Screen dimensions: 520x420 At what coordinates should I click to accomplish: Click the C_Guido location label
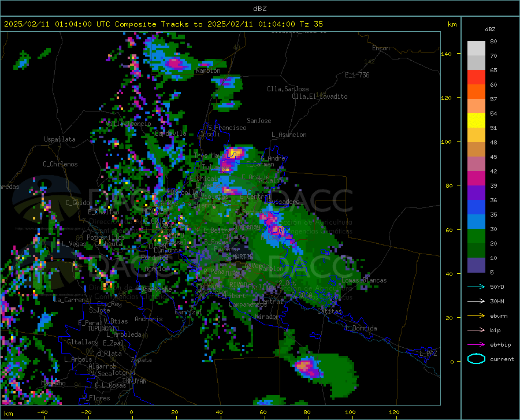pyautogui.click(x=77, y=203)
